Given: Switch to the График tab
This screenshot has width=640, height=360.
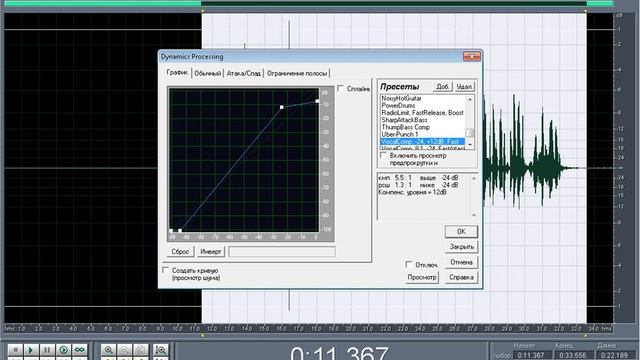Looking at the screenshot, I should (177, 73).
